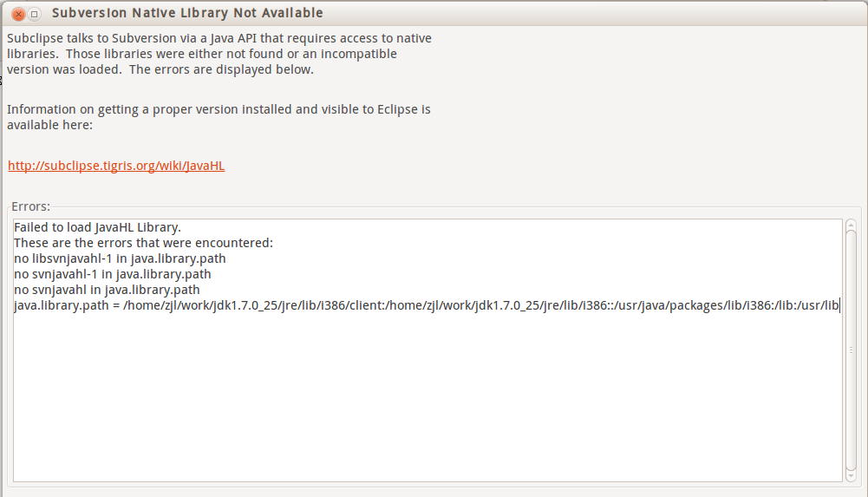Viewport: 868px width, 497px height.
Task: Click the down arrow on the Errors scrollbar
Action: click(851, 476)
